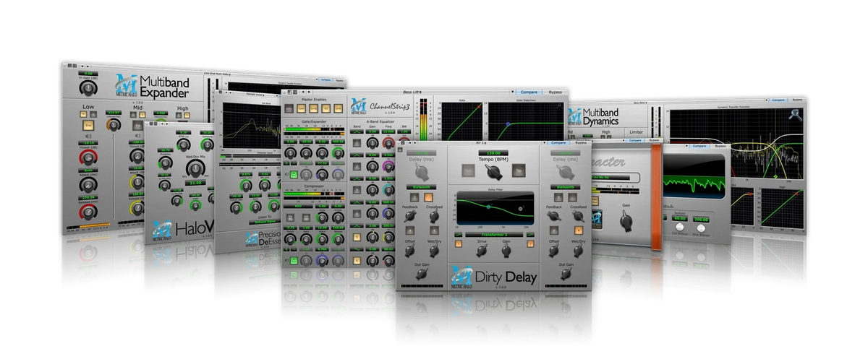
Task: Open the left Sixteenth note-value selector
Action: point(421,186)
